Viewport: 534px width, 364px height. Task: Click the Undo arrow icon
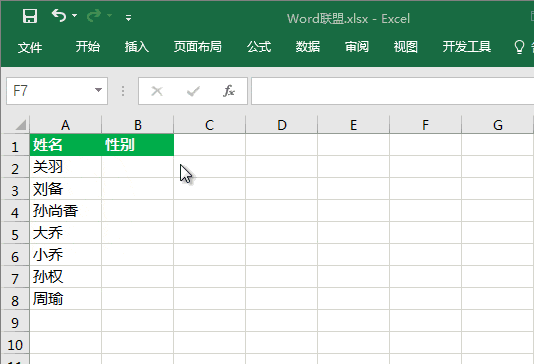pos(59,15)
